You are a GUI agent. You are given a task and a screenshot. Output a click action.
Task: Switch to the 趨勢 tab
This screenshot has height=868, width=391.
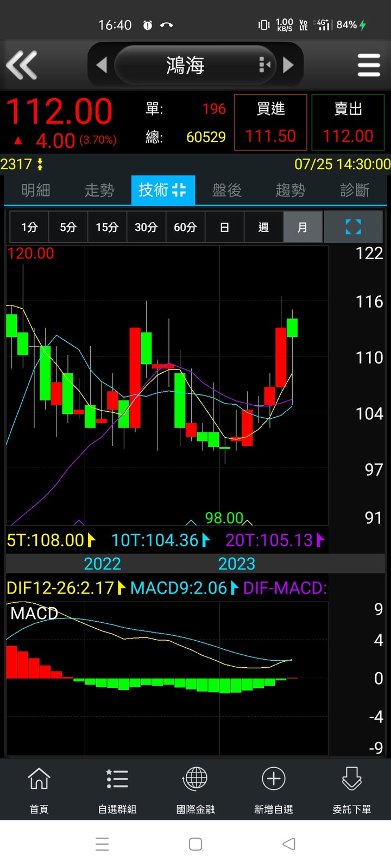pyautogui.click(x=291, y=190)
